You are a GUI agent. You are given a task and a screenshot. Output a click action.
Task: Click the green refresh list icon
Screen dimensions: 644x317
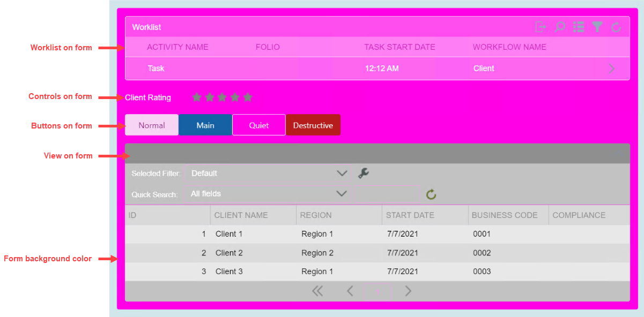(431, 194)
